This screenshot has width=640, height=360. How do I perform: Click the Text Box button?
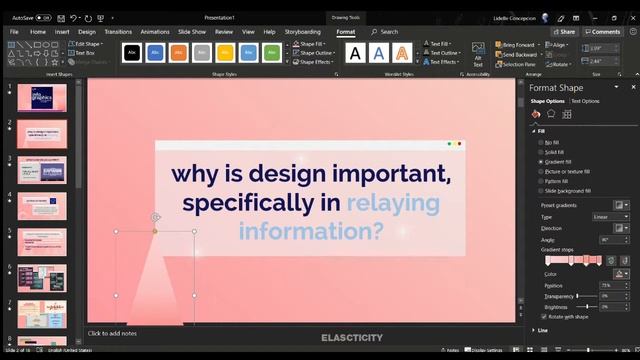pos(81,53)
